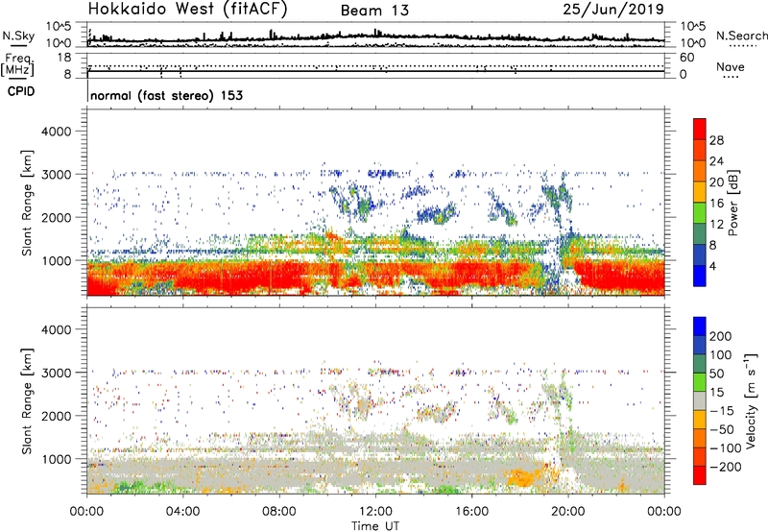Viewport: 768px width, 532px height.
Task: Click '3000' on the Power panel range axis
Action: [57, 175]
